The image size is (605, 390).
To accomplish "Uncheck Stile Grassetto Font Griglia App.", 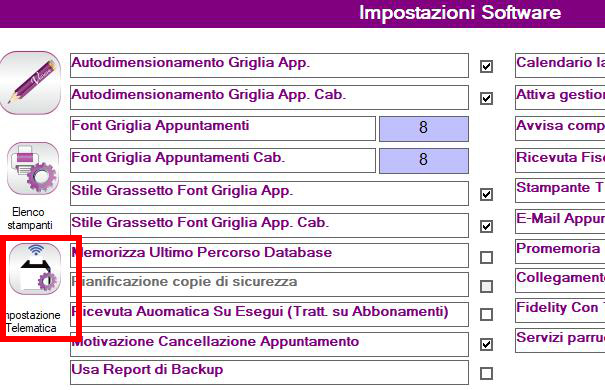I will (486, 194).
